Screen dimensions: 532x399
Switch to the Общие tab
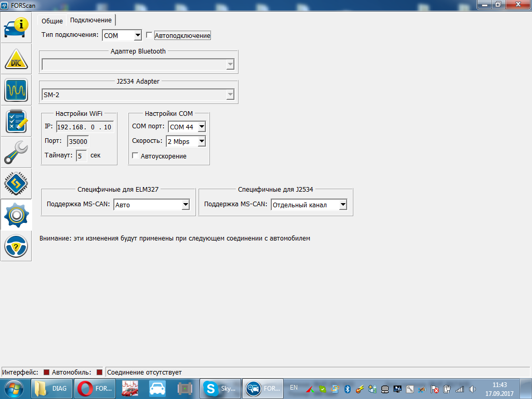[x=52, y=21]
